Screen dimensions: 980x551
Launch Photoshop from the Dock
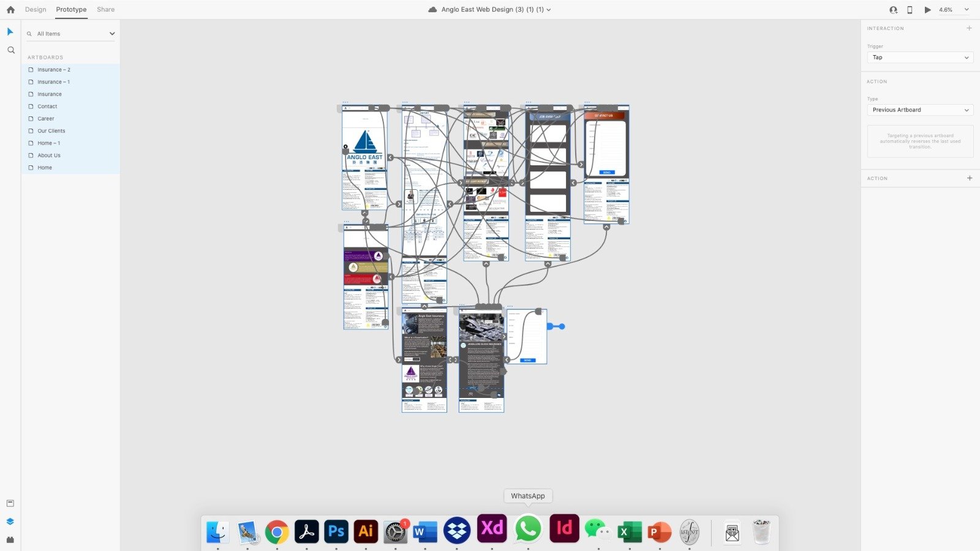pyautogui.click(x=336, y=531)
